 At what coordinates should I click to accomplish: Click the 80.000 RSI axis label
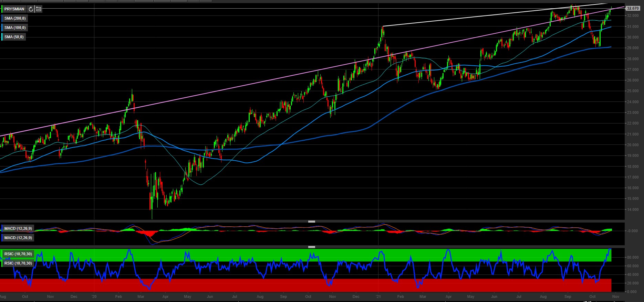pos(633,257)
